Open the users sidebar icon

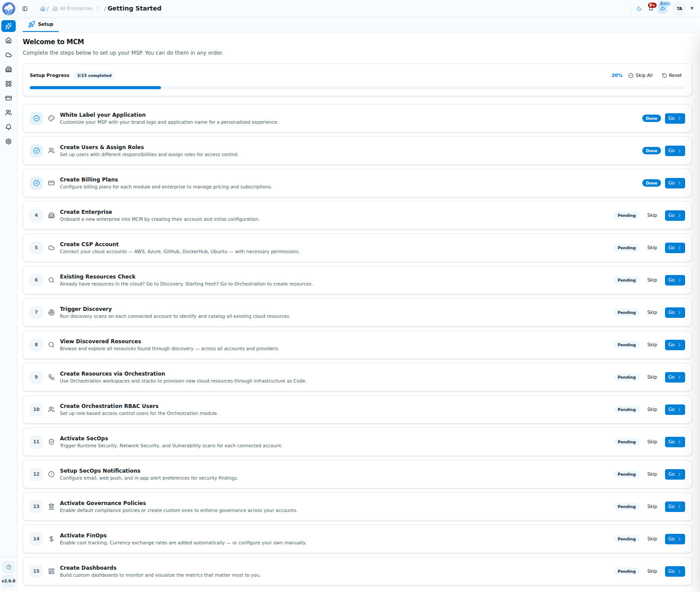(x=8, y=112)
